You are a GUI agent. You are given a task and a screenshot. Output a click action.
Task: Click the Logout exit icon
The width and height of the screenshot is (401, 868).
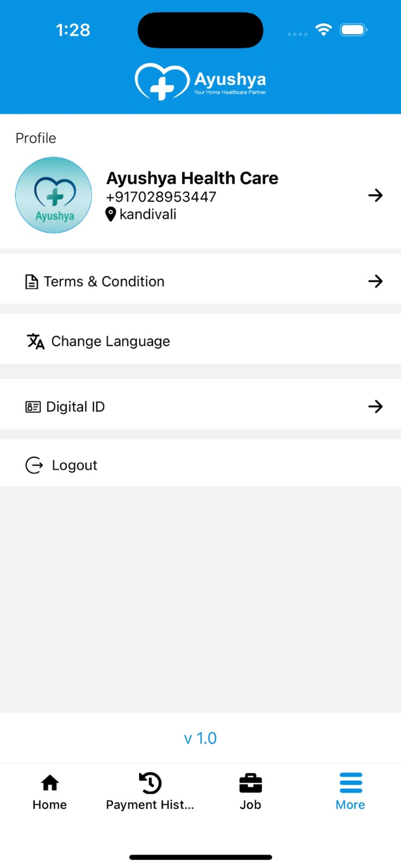pyautogui.click(x=34, y=465)
